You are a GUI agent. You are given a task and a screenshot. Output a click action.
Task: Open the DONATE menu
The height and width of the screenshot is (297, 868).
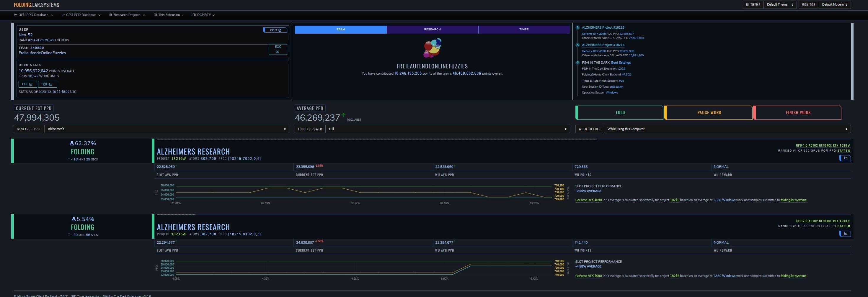[x=203, y=15]
